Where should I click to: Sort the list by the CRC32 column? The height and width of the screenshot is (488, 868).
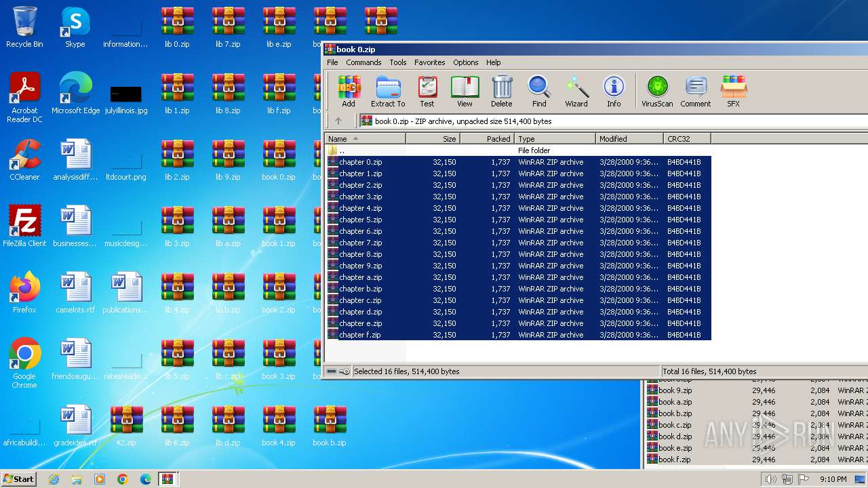[688, 139]
